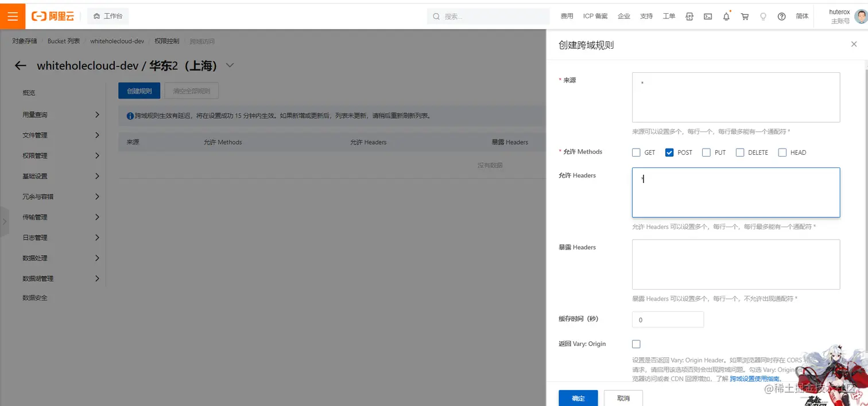Open the CloudShell terminal icon
Image resolution: width=868 pixels, height=406 pixels.
tap(708, 16)
